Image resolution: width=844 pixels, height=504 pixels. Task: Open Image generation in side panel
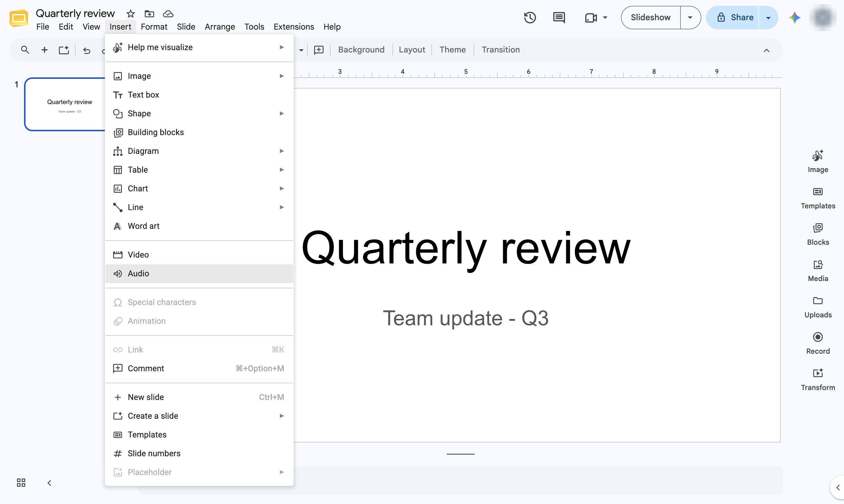click(x=818, y=162)
